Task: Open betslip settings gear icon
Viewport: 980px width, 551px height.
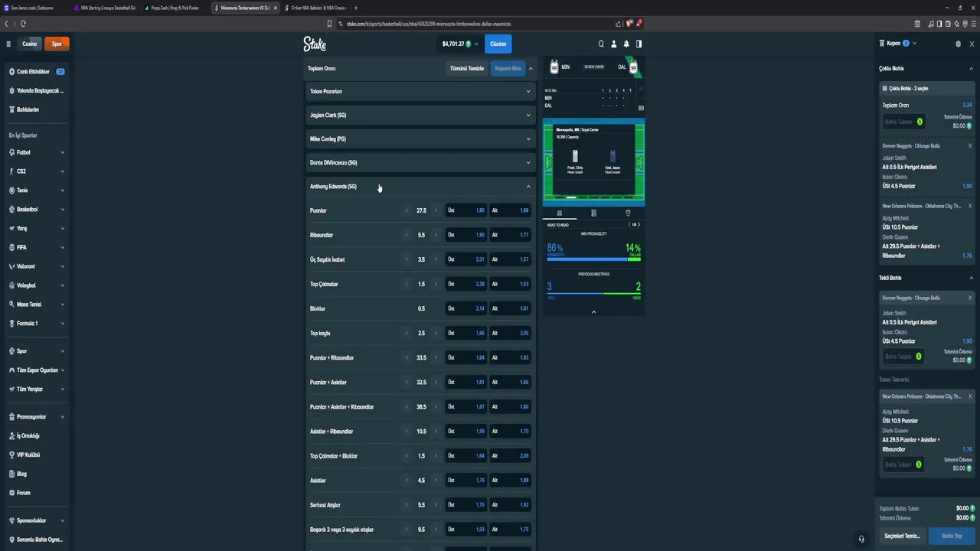Action: point(958,44)
